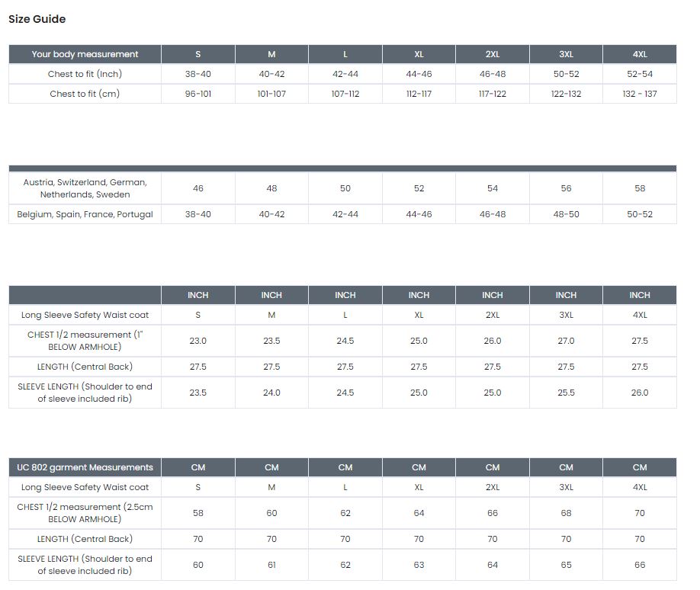Viewport: 700px width, 590px height.
Task: Click the '132 - 137' chest cm value
Action: pyautogui.click(x=640, y=94)
